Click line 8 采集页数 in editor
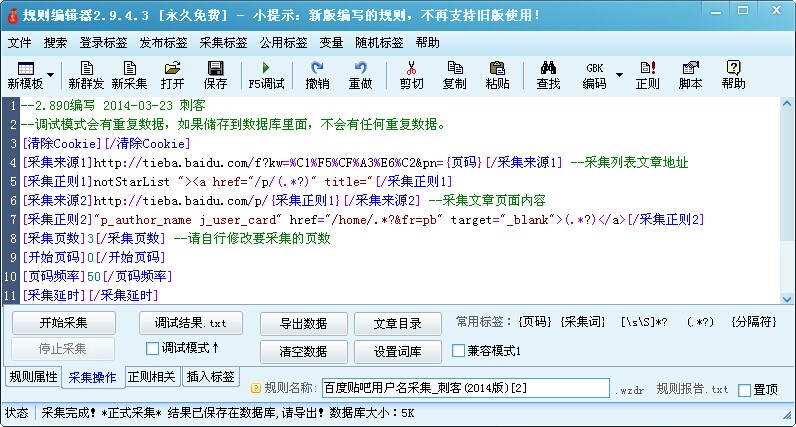This screenshot has width=796, height=427. (176, 238)
